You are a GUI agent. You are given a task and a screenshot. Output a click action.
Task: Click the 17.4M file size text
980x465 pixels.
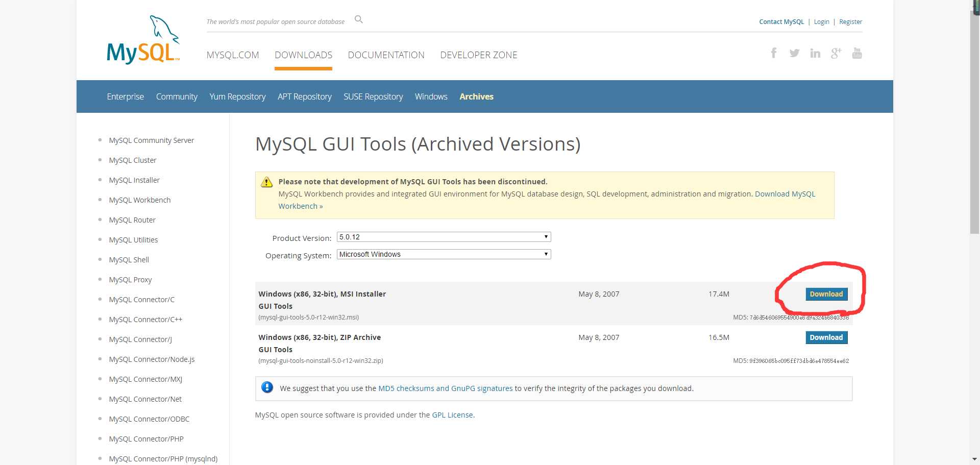[719, 294]
